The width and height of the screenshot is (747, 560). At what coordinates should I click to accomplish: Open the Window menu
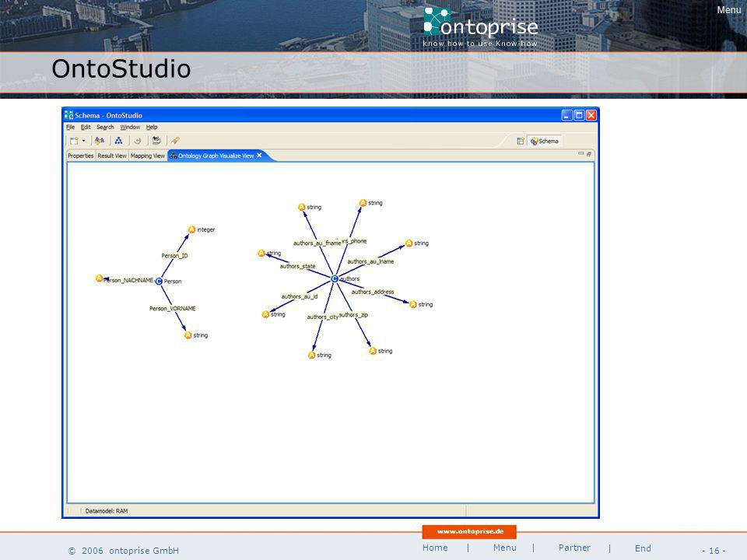(130, 127)
